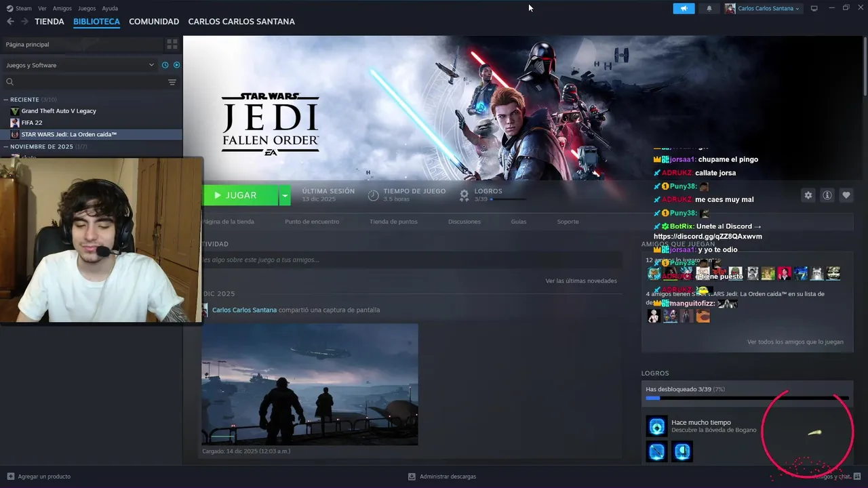Open the Ver menu
This screenshot has width=868, height=488.
point(43,8)
